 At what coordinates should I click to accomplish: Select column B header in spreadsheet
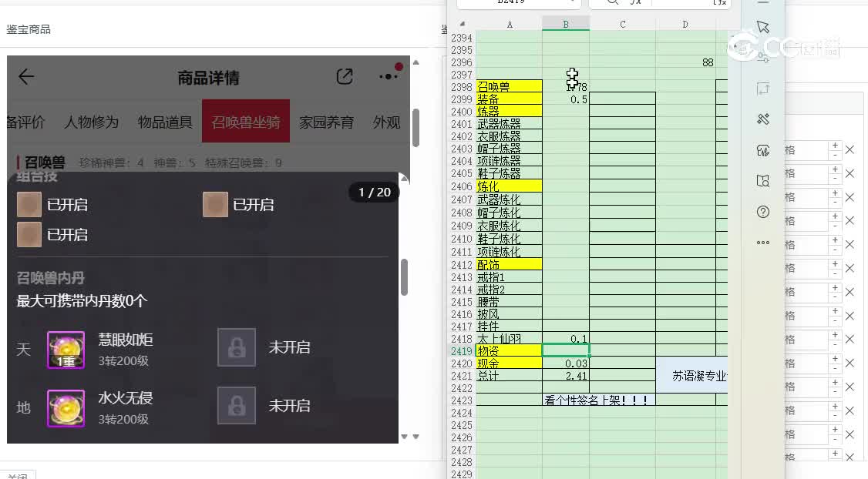click(x=565, y=25)
